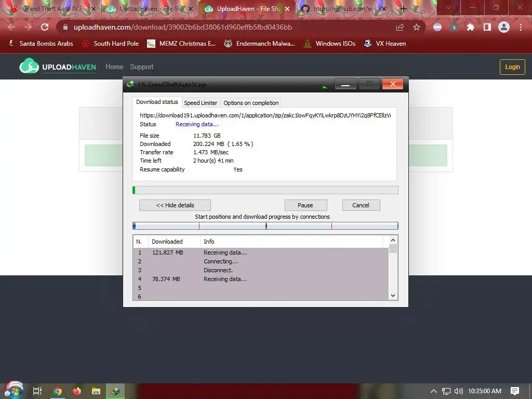The image size is (532, 399).
Task: Click the address bar URL
Action: tap(183, 27)
